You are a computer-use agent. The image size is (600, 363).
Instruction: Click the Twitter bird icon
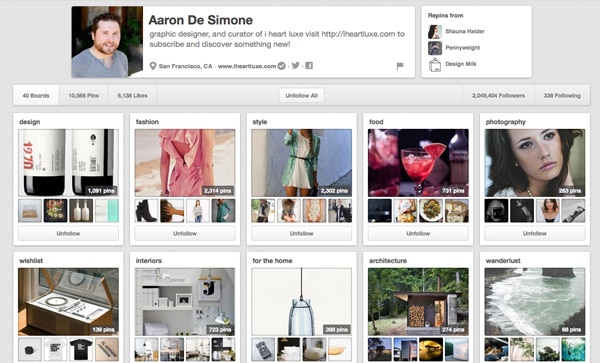tap(295, 65)
